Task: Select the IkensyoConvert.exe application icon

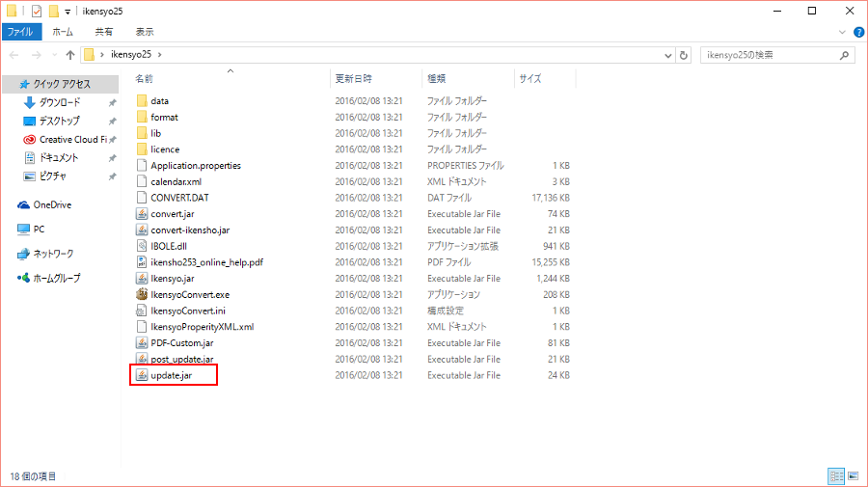Action: point(142,294)
